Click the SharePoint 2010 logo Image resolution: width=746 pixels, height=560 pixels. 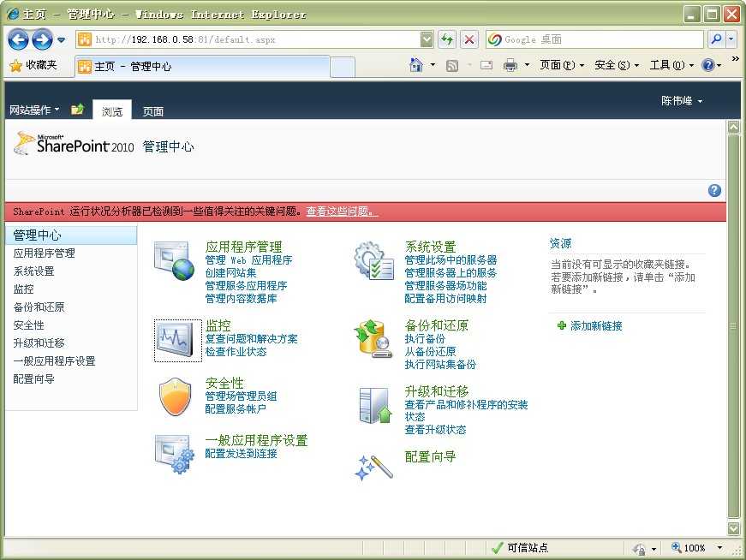[74, 144]
